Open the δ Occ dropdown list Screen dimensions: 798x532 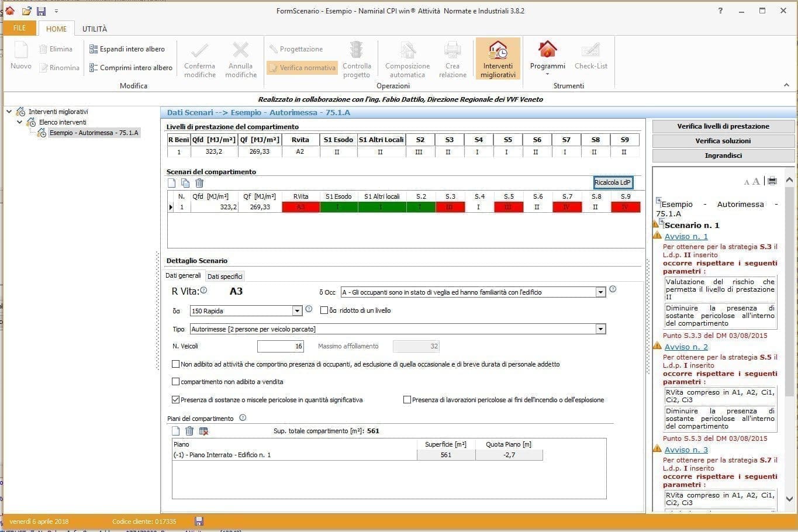coord(600,292)
